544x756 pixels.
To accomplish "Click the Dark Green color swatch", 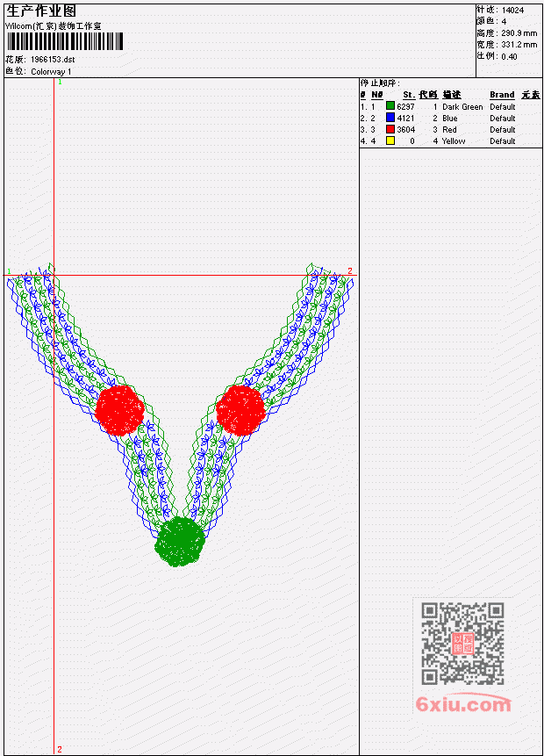I will pyautogui.click(x=390, y=106).
